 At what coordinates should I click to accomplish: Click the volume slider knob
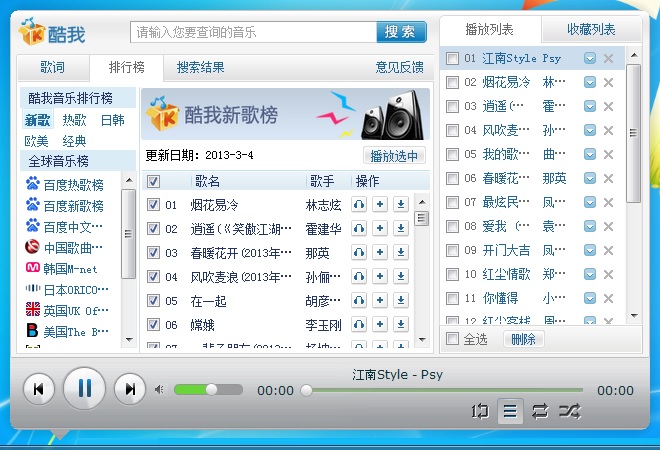(211, 390)
